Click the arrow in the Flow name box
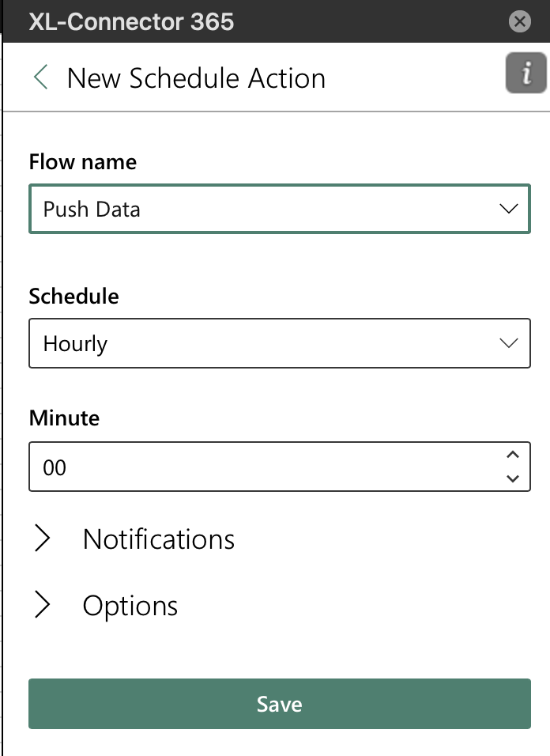Screen dimensions: 550x756 509,209
